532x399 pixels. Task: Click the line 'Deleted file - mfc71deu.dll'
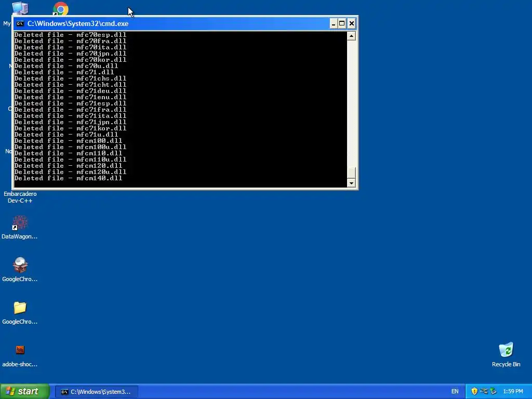click(70, 90)
